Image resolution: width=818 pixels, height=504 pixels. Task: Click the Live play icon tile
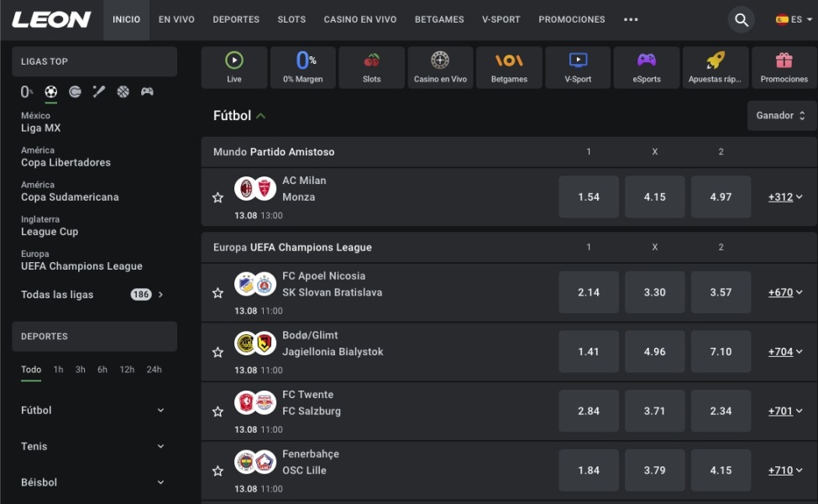[234, 67]
